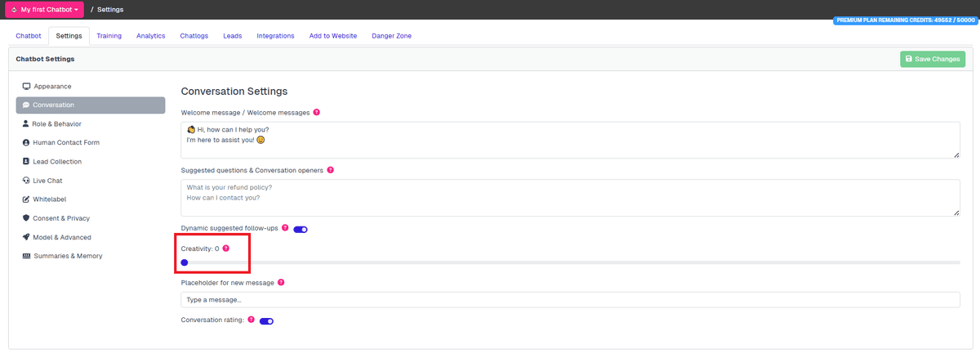980x354 pixels.
Task: Switch to the Training tab
Action: click(x=109, y=36)
